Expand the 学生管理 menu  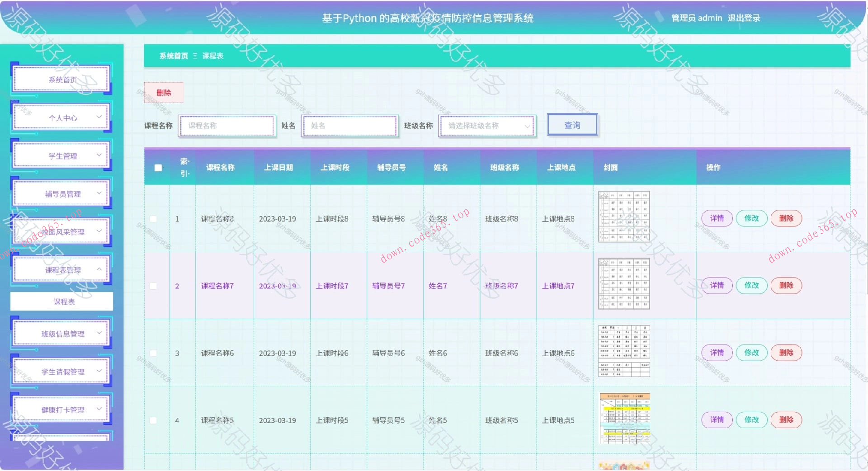[61, 155]
